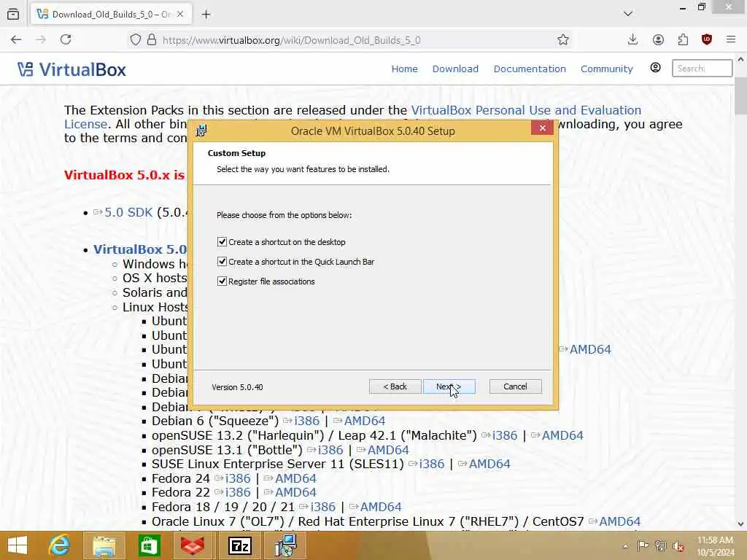Viewport: 747px width, 560px height.
Task: Click the page vertical scrollbar thumb
Action: 740,96
